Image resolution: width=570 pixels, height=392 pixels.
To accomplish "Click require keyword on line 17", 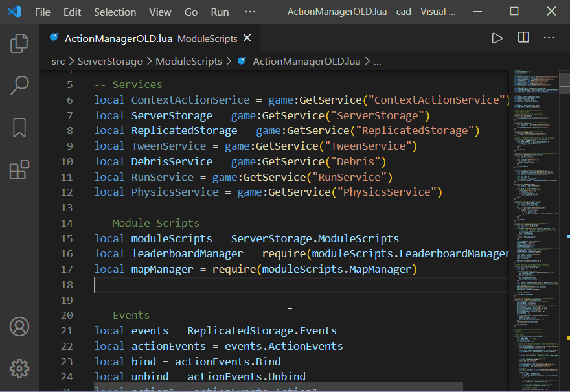I will click(x=234, y=269).
